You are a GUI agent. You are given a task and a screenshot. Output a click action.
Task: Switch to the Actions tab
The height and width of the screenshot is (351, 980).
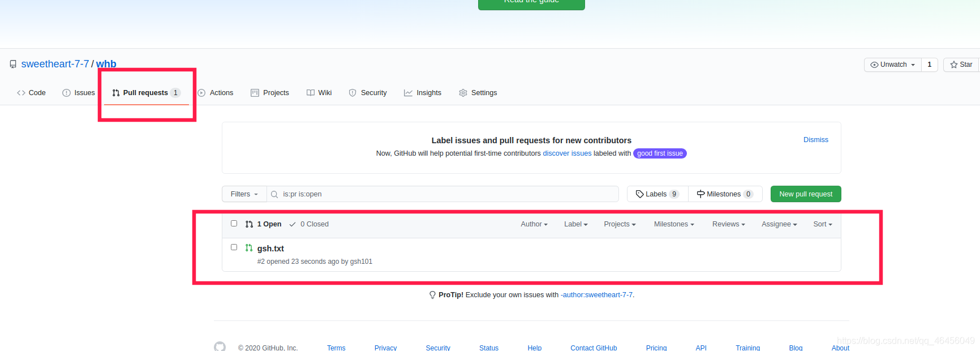pyautogui.click(x=216, y=93)
